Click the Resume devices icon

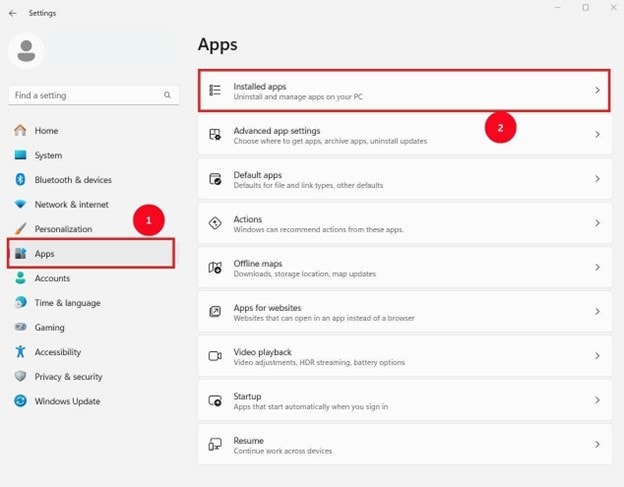(215, 444)
